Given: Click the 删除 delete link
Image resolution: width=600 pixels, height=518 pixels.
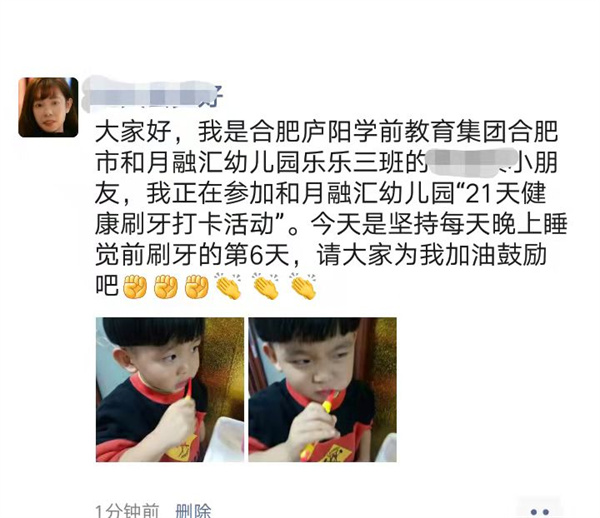Looking at the screenshot, I should coord(193,511).
